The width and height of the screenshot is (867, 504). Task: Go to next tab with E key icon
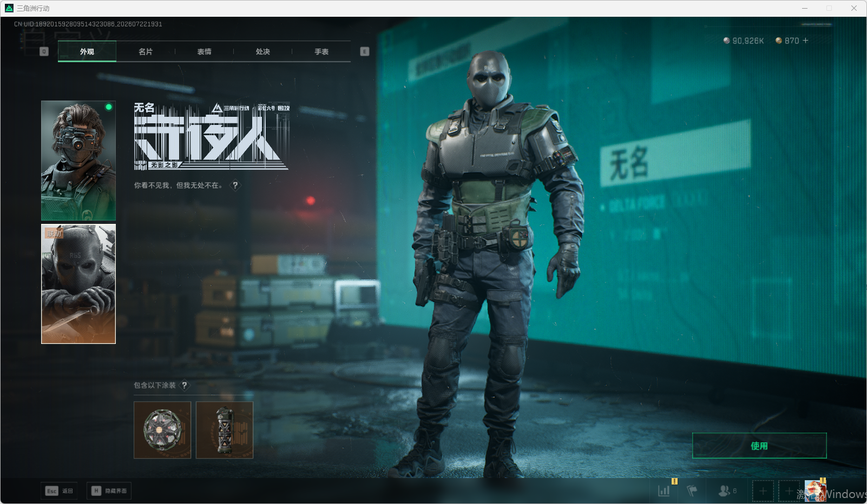click(x=365, y=51)
